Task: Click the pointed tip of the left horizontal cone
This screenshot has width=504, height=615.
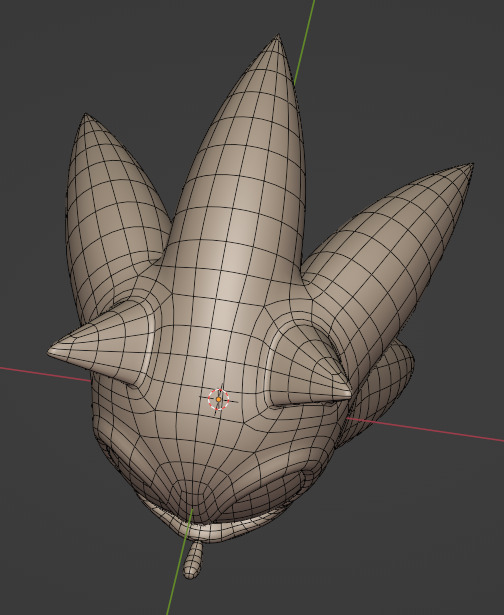Action: tap(51, 351)
